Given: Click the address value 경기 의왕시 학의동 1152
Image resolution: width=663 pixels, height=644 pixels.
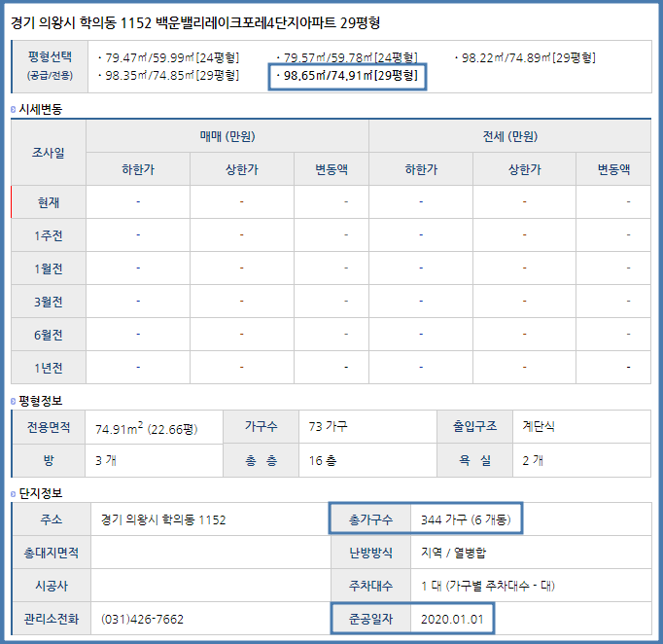Looking at the screenshot, I should pyautogui.click(x=163, y=519).
